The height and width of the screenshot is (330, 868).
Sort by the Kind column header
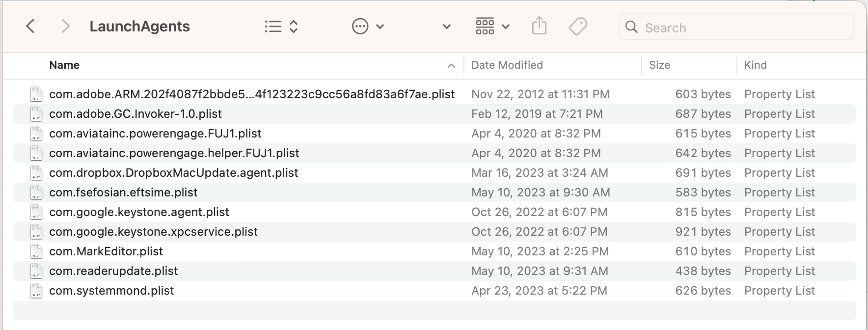(756, 65)
